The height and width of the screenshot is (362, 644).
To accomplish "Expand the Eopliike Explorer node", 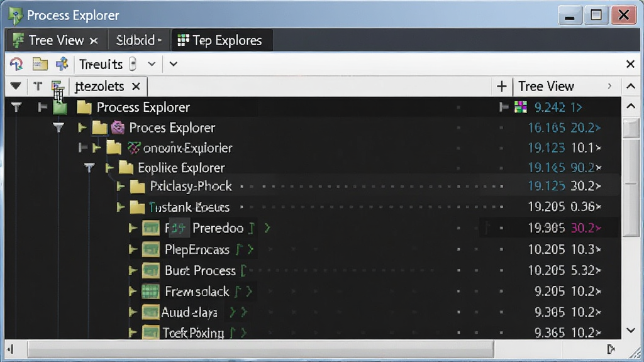I will coord(109,167).
